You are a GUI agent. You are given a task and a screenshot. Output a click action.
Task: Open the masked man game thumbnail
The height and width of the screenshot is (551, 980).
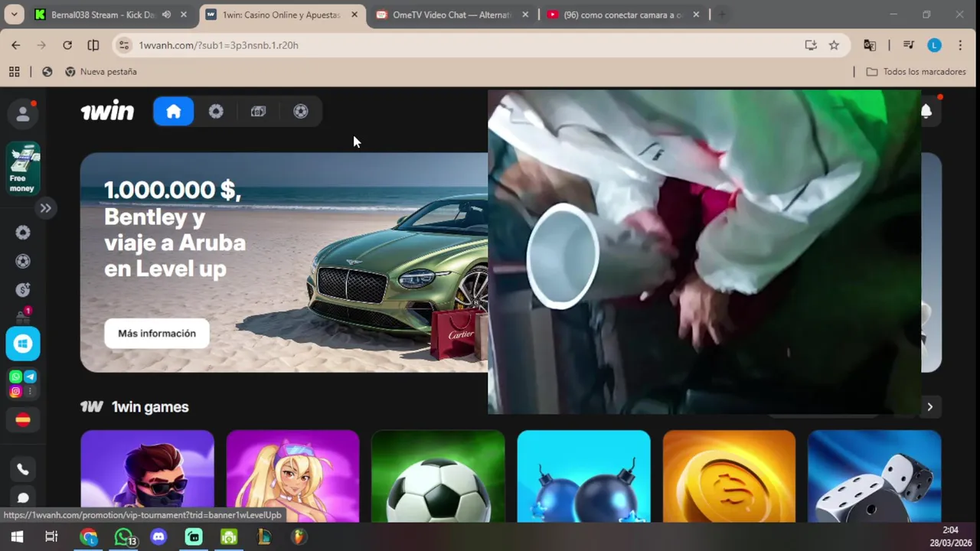coord(147,476)
